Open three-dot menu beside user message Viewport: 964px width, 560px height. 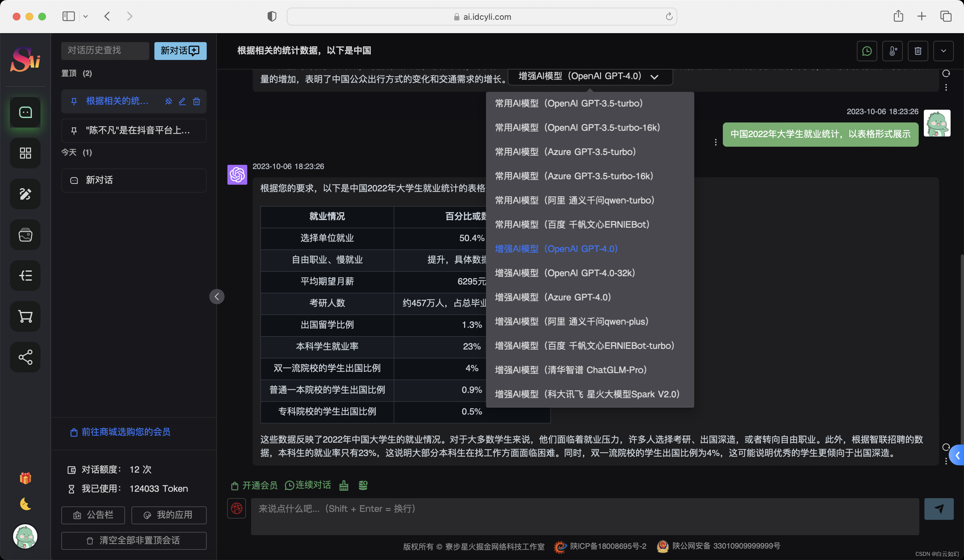[x=716, y=142]
